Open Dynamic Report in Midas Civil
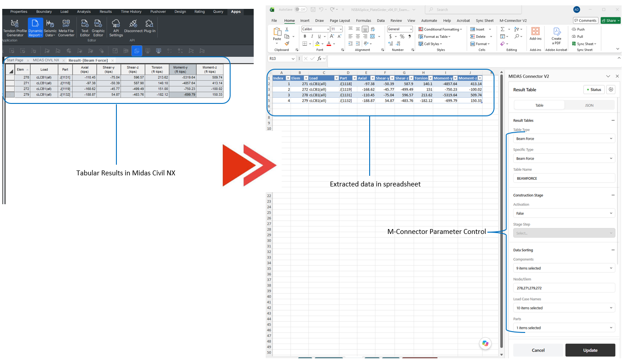Screen dimensions: 622x364 [x=36, y=28]
